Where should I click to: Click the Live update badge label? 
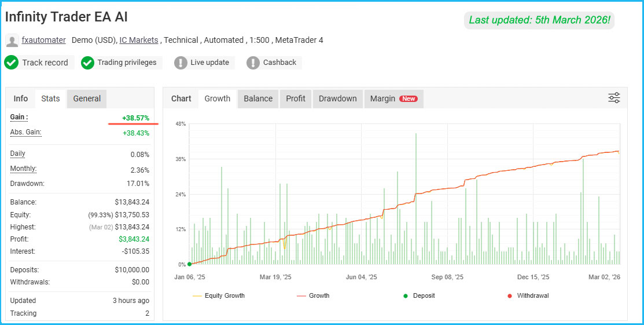click(210, 63)
